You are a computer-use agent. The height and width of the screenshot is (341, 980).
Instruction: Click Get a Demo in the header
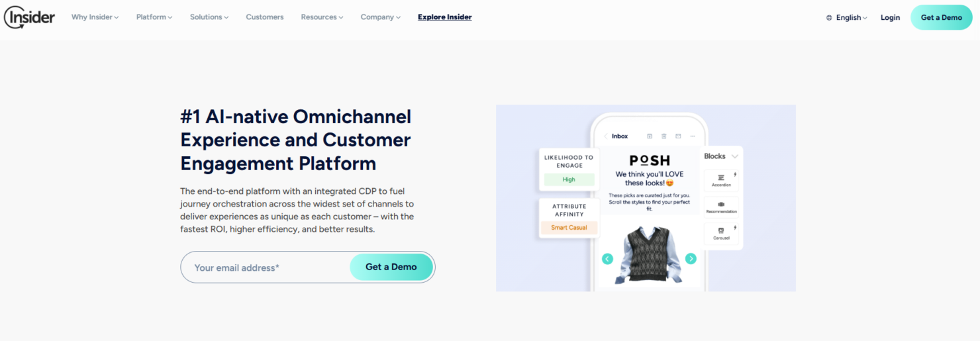coord(942,17)
